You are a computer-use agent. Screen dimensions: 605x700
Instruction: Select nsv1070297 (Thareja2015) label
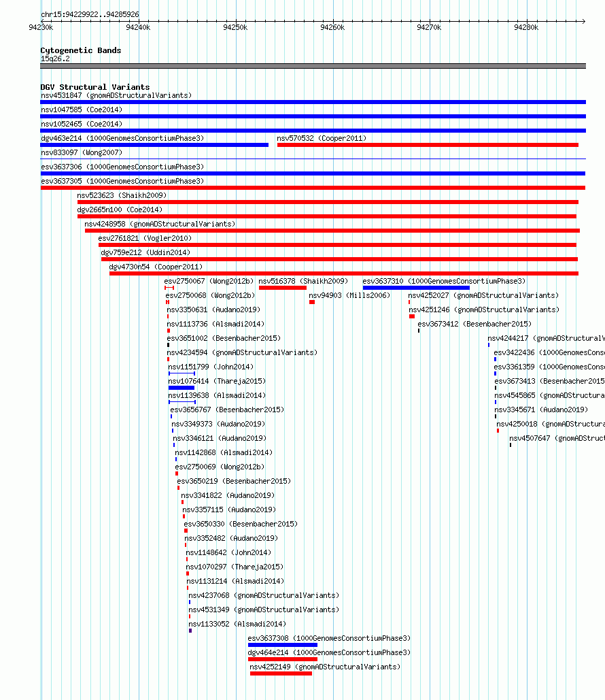[x=235, y=567]
